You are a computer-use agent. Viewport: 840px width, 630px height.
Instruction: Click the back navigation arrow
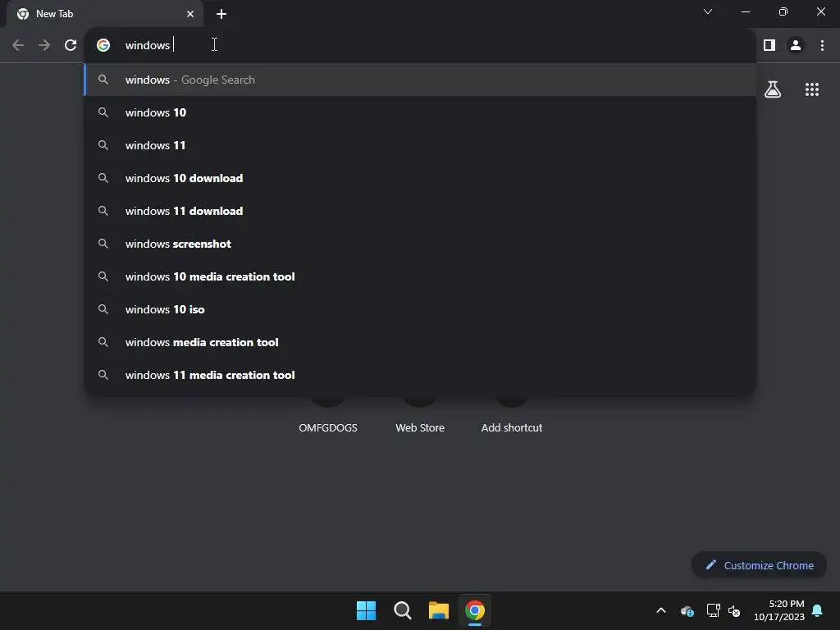tap(18, 45)
